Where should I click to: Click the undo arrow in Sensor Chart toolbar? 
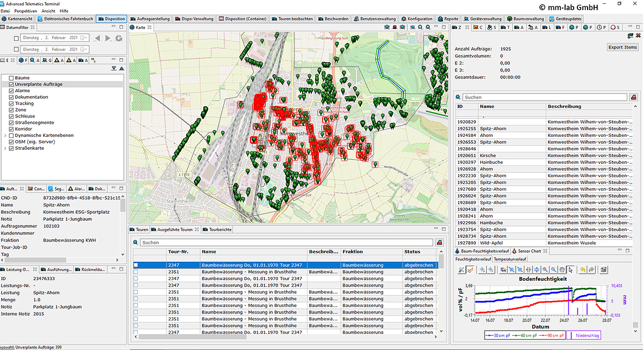click(582, 269)
